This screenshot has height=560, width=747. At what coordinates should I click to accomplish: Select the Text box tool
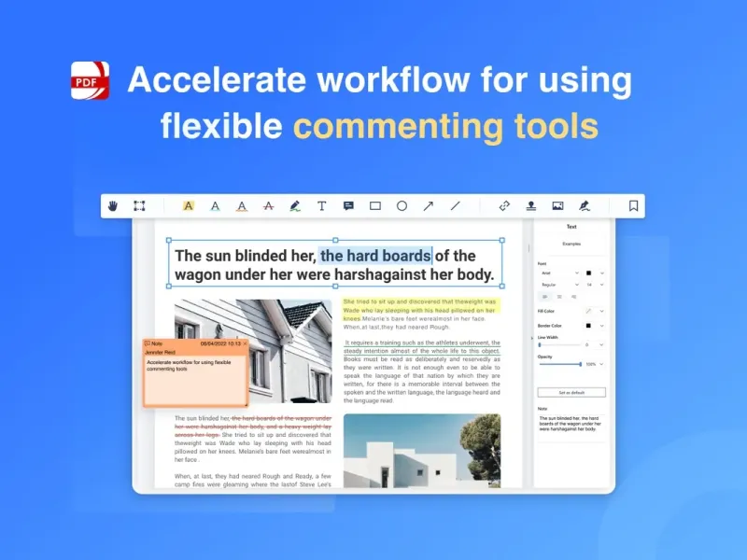click(x=322, y=205)
